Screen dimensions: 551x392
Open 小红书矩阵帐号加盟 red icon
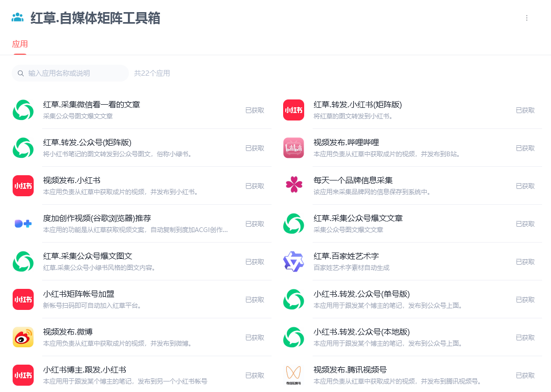point(23,299)
